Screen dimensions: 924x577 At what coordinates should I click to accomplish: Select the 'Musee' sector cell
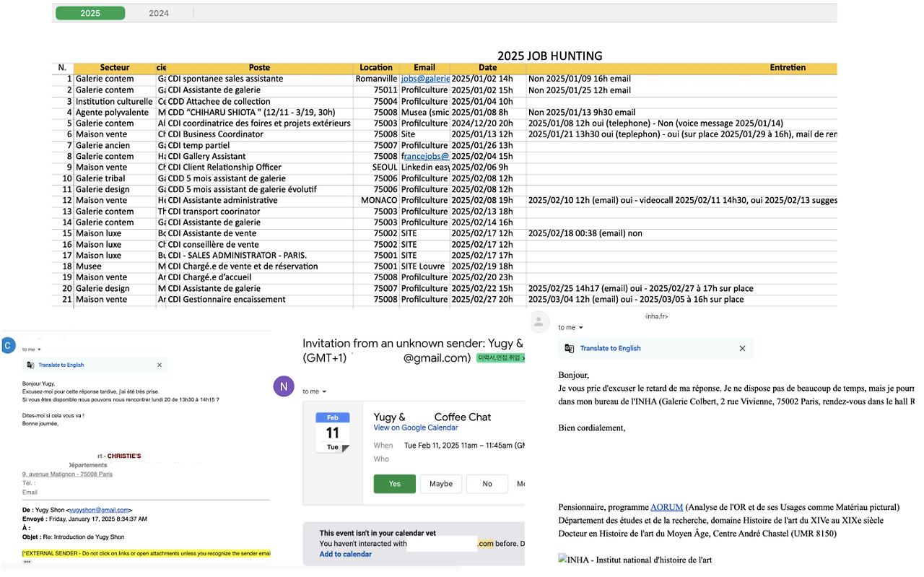click(115, 266)
